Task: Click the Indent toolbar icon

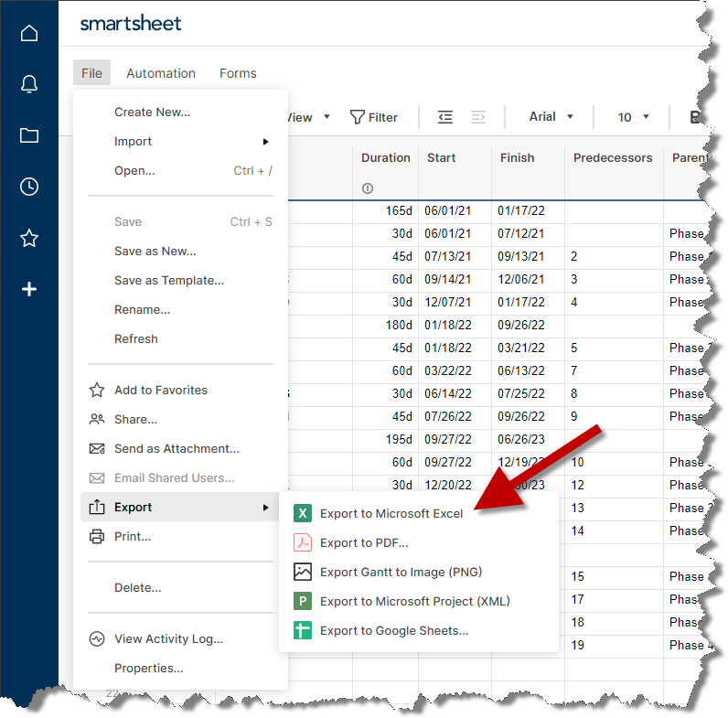Action: coord(478,117)
